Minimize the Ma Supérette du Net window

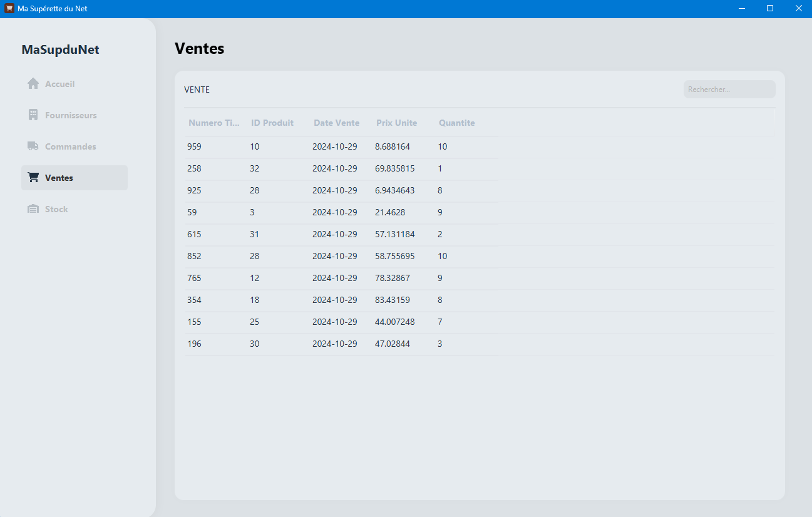[x=742, y=8]
